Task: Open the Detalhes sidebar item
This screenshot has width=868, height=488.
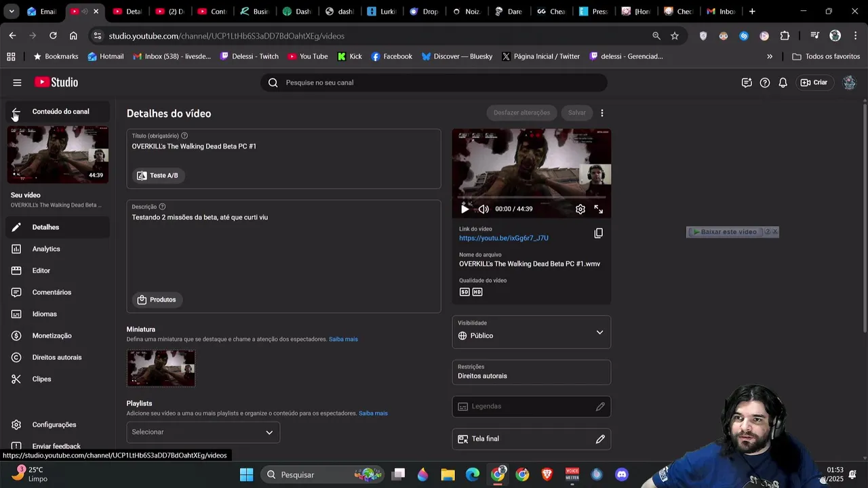Action: [x=58, y=227]
